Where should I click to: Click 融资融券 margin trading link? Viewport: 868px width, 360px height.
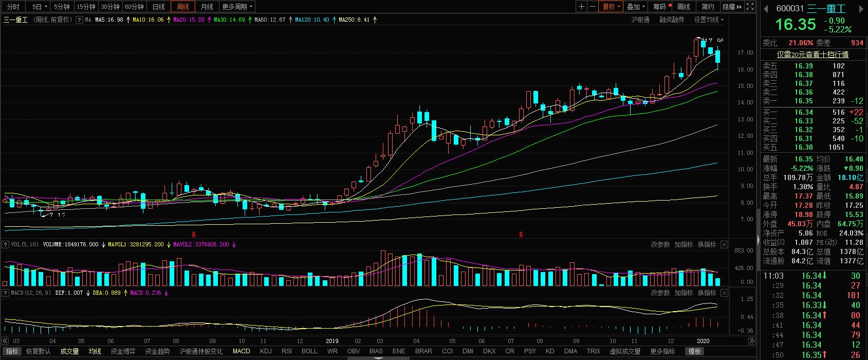[x=672, y=20]
